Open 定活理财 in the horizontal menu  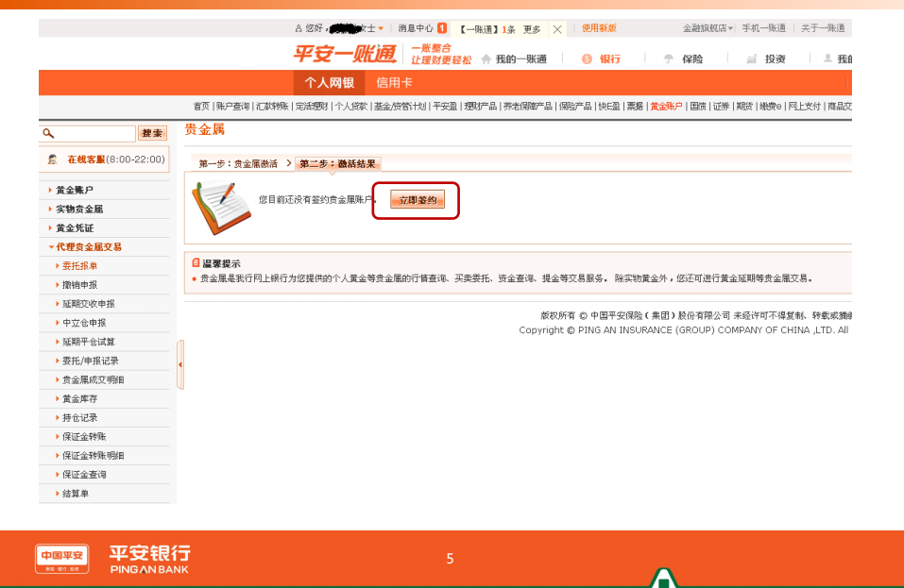coord(312,106)
